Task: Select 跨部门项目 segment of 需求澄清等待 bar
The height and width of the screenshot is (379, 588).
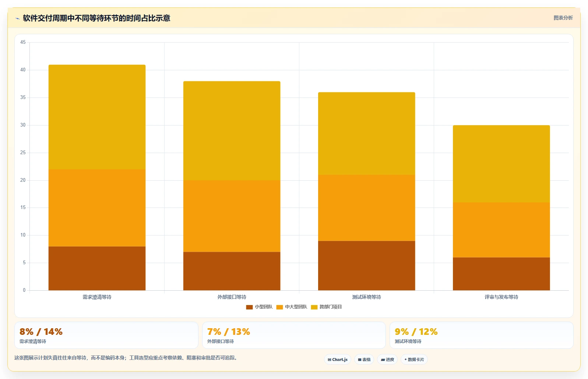Action: 97,117
